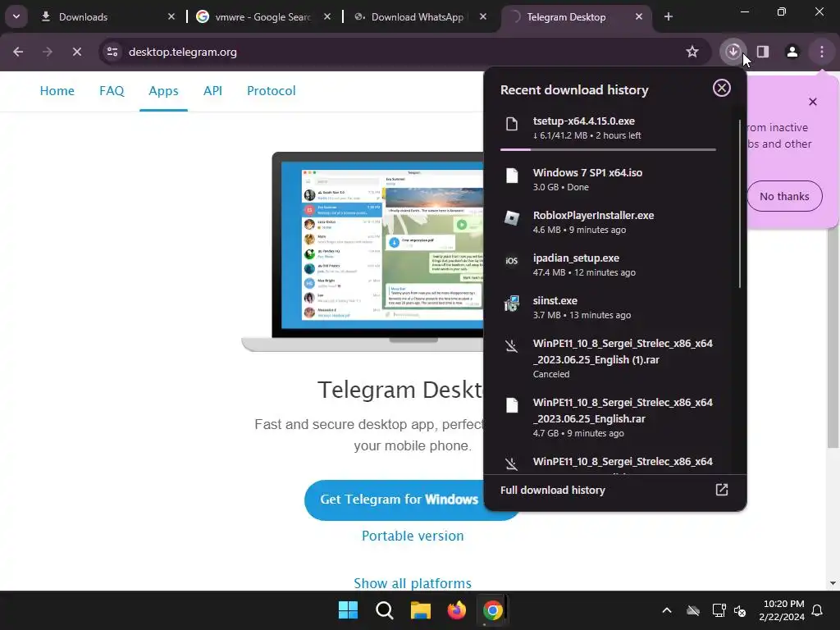Viewport: 840px width, 630px height.
Task: Switch to the Download WhatsApp tab
Action: coord(417,17)
